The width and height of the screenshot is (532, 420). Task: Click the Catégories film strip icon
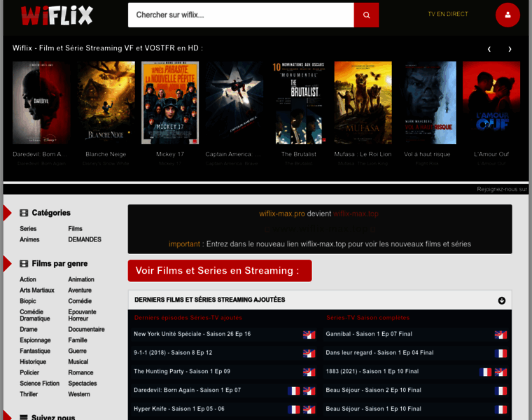coord(24,213)
